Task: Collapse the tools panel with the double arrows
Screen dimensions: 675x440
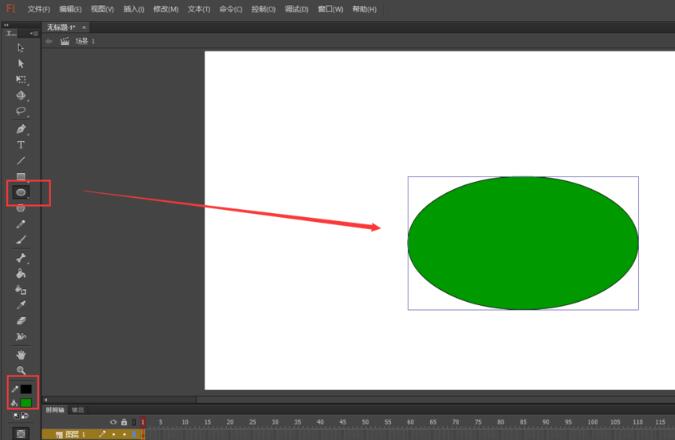Action: [7, 25]
